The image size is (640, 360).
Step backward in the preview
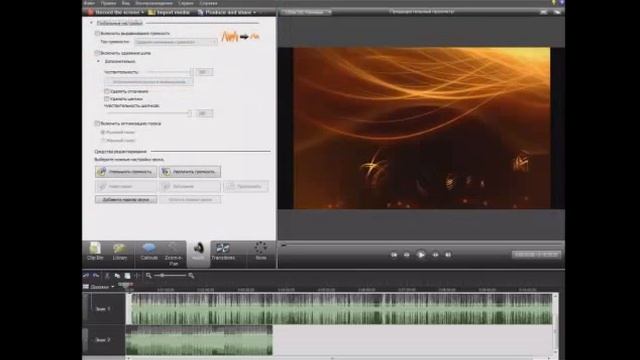point(407,255)
